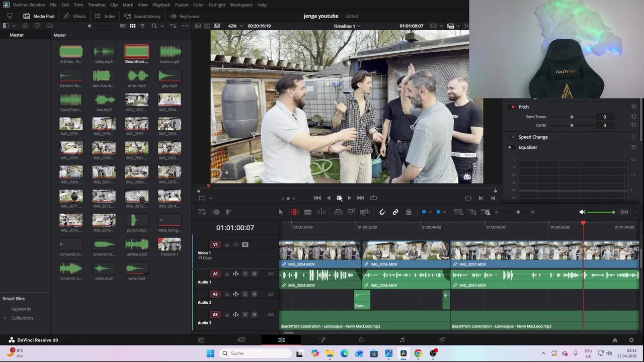Screen dimensions: 644x362
Task: Open the Media page
Action: coord(201,340)
